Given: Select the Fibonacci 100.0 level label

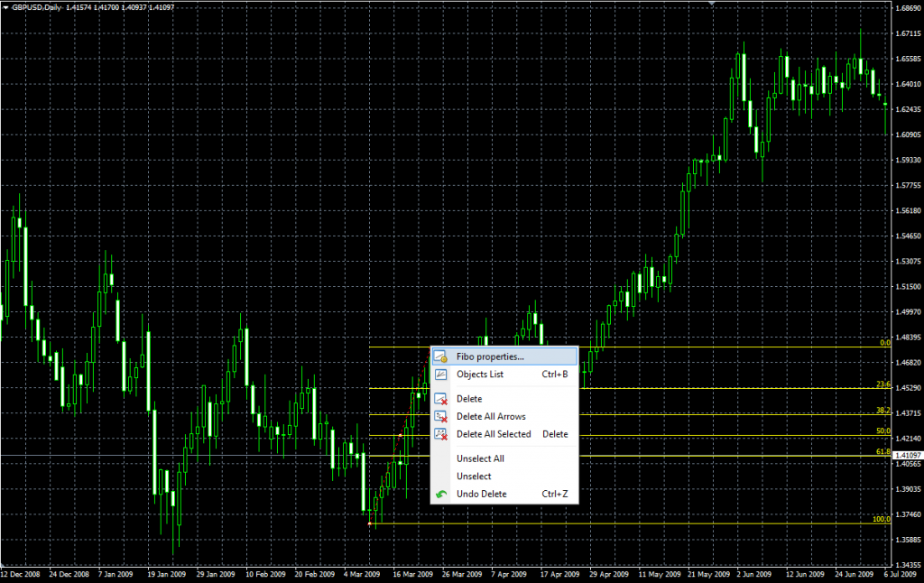Looking at the screenshot, I should pos(881,519).
